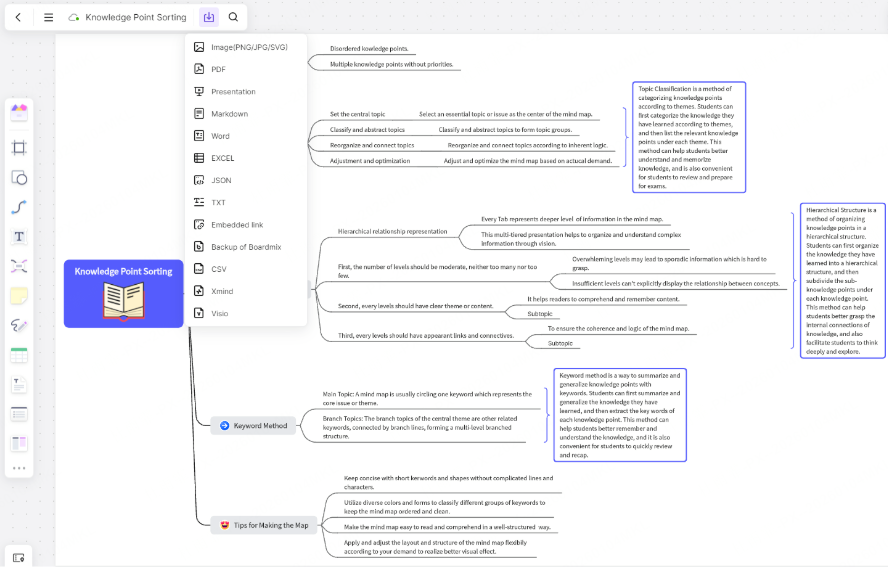Pick the mind map tool
888x567 pixels.
(x=19, y=266)
